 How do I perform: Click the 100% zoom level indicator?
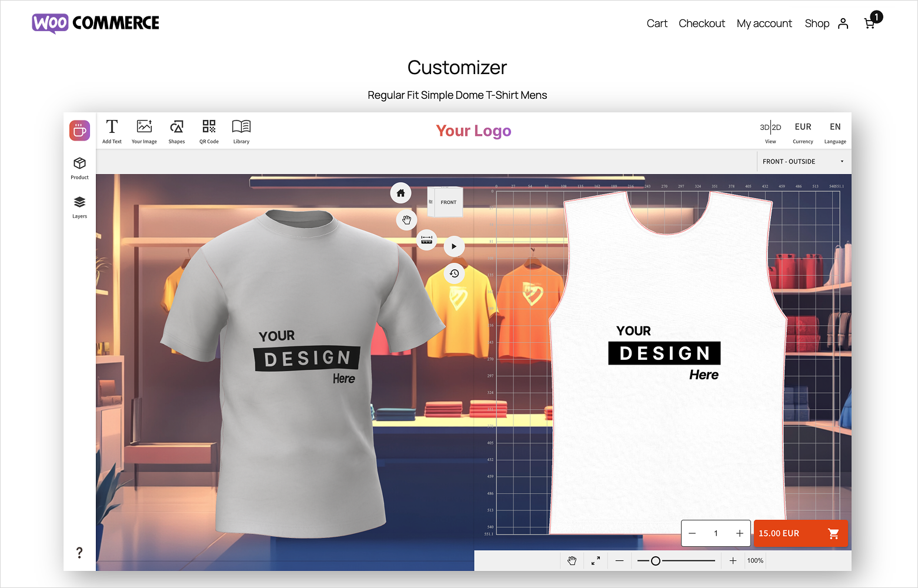click(755, 560)
